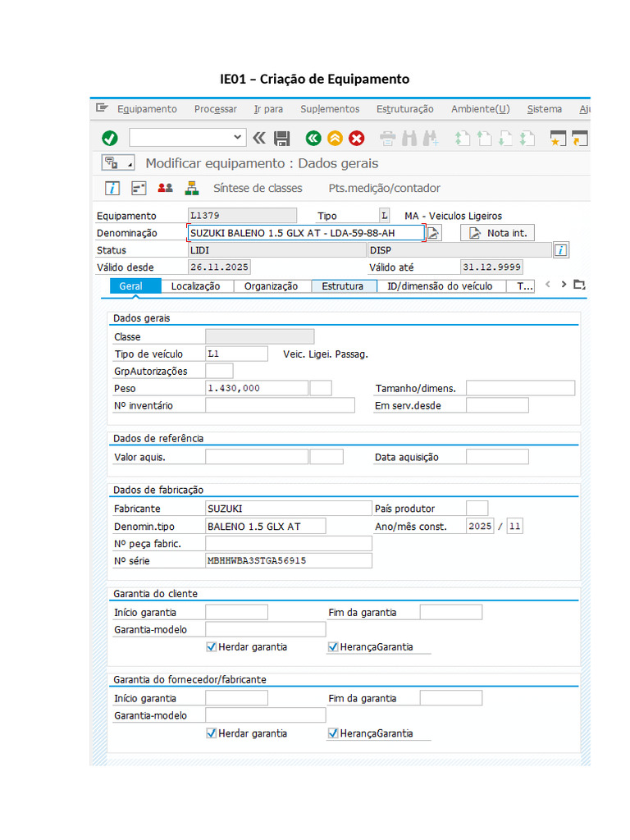Screen dimensions: 630x840
Task: Click Início garantia field under Garantia do cliente
Action: [237, 612]
